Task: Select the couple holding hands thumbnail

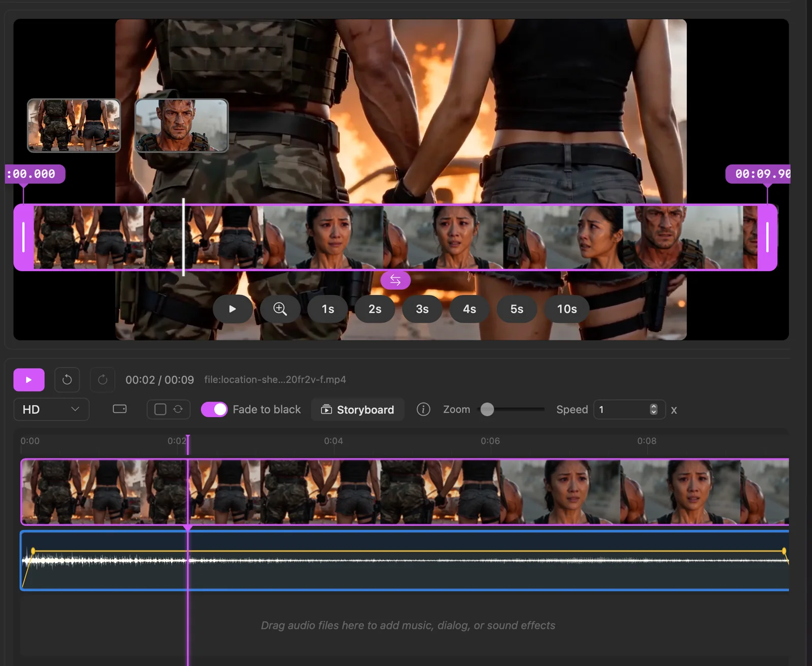Action: click(x=74, y=125)
